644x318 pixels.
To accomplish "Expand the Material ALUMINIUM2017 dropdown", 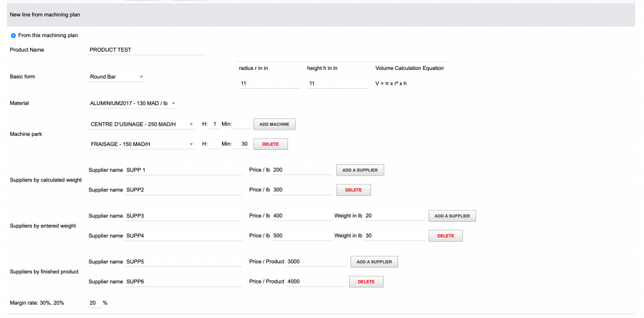I will pyautogui.click(x=133, y=103).
